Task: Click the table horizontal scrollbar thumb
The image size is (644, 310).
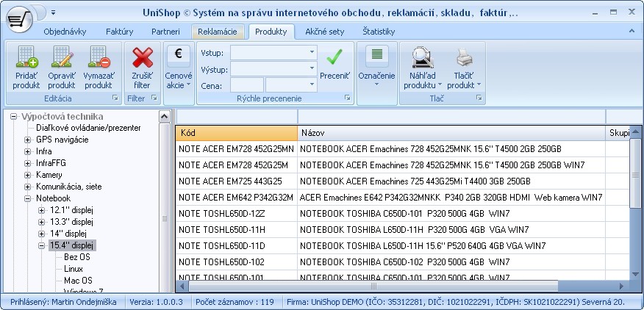Action: coord(373,286)
